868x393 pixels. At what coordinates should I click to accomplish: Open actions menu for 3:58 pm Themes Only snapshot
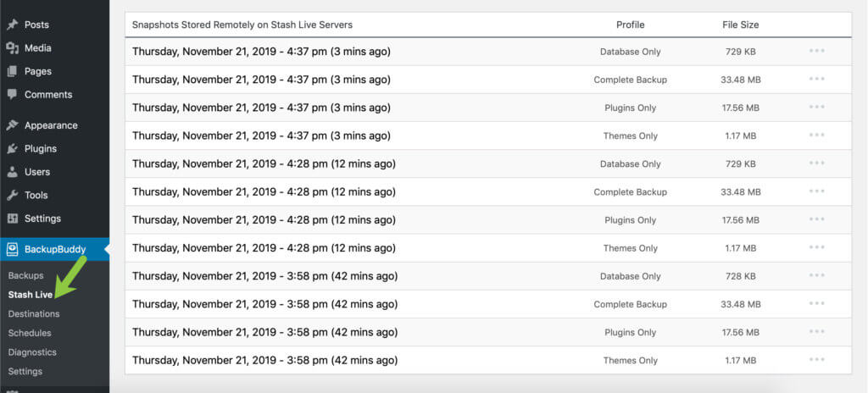[x=816, y=359]
